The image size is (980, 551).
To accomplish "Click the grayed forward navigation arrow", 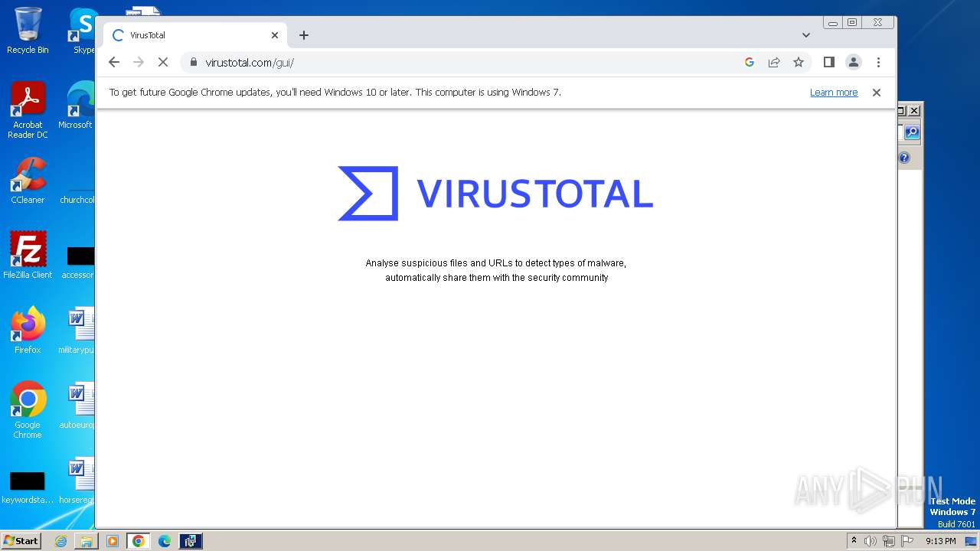I will [x=139, y=63].
